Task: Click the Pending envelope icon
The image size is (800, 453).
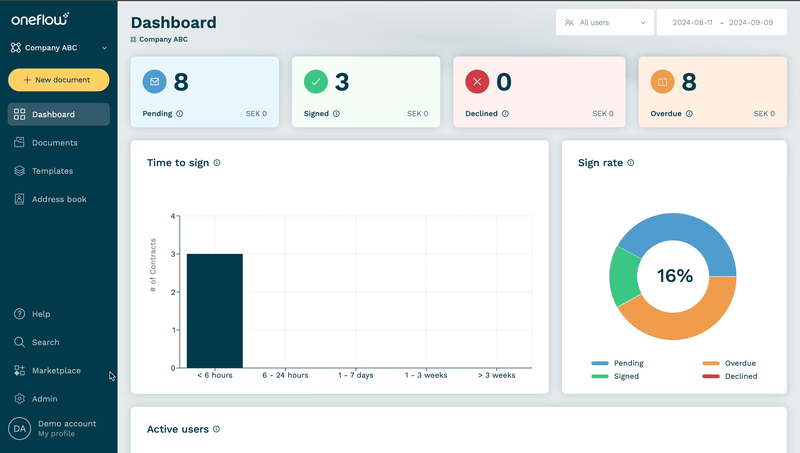Action: [x=154, y=81]
